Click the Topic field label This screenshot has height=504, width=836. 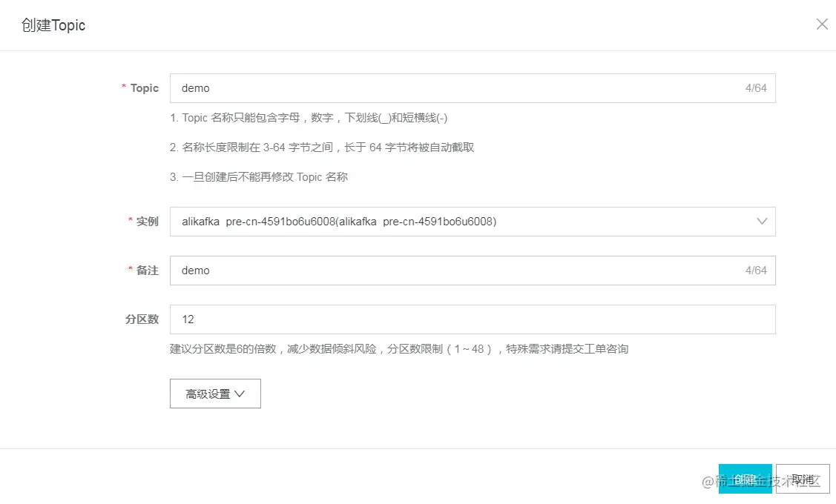tap(144, 88)
